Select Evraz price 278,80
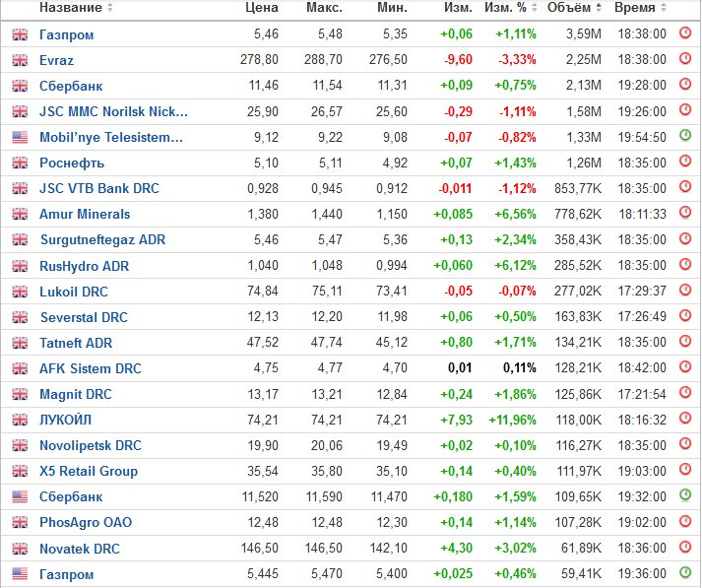Viewport: 702px width, 588px height. [x=259, y=59]
